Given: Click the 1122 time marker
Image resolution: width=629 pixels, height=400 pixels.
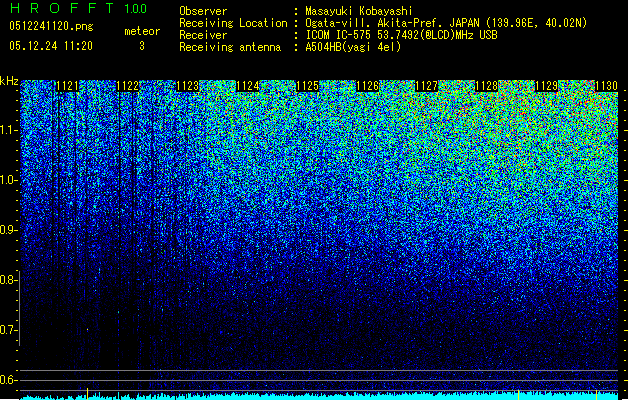Looking at the screenshot, I should 128,86.
